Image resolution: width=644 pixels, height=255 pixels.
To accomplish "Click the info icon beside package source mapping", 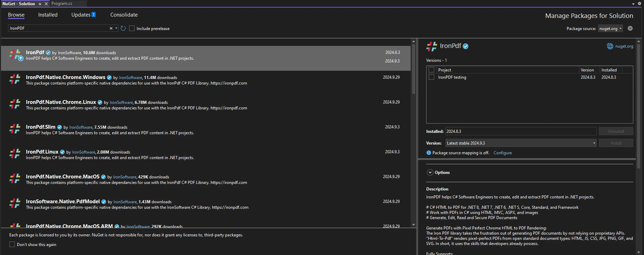I will pos(429,153).
